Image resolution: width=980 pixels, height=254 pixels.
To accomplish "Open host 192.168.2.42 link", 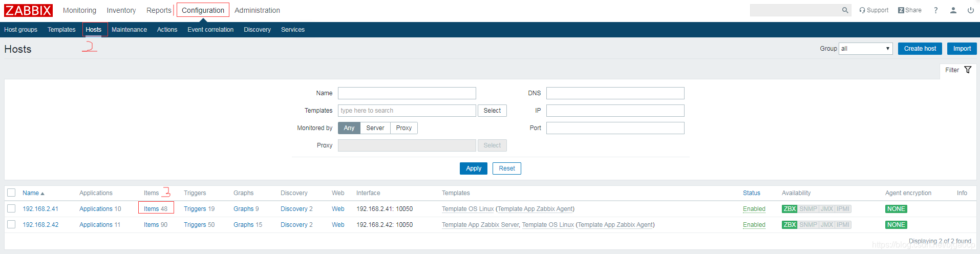I will pyautogui.click(x=40, y=225).
